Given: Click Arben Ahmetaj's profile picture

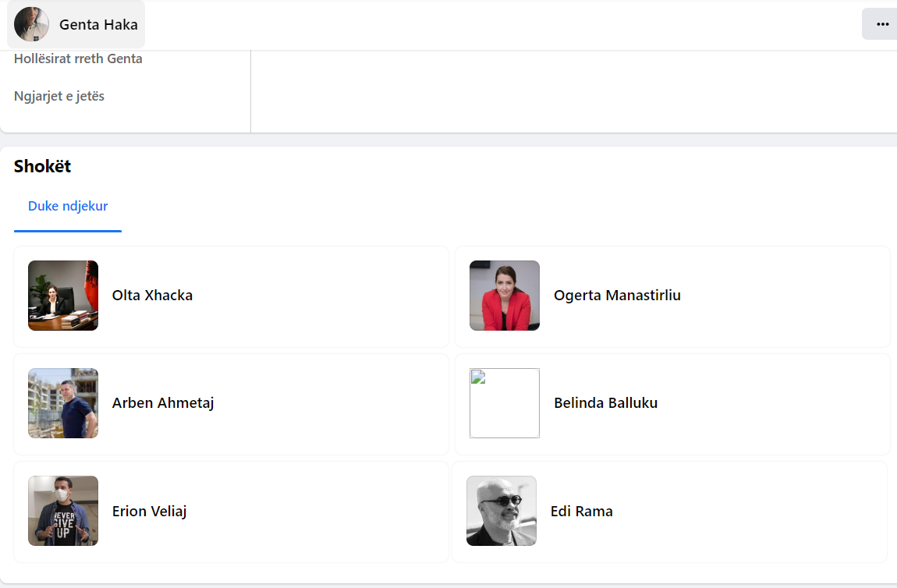Looking at the screenshot, I should [63, 403].
